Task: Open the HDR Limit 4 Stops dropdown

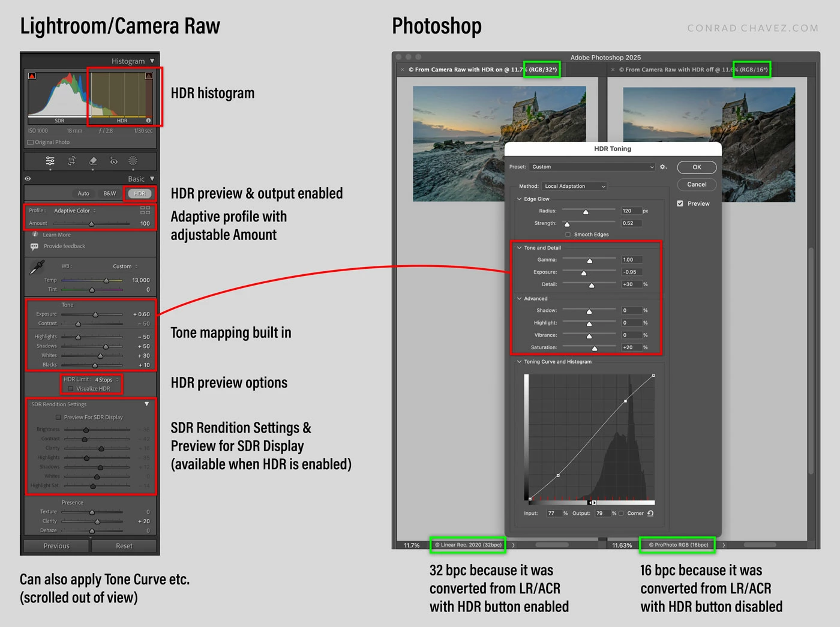Action: pyautogui.click(x=107, y=380)
